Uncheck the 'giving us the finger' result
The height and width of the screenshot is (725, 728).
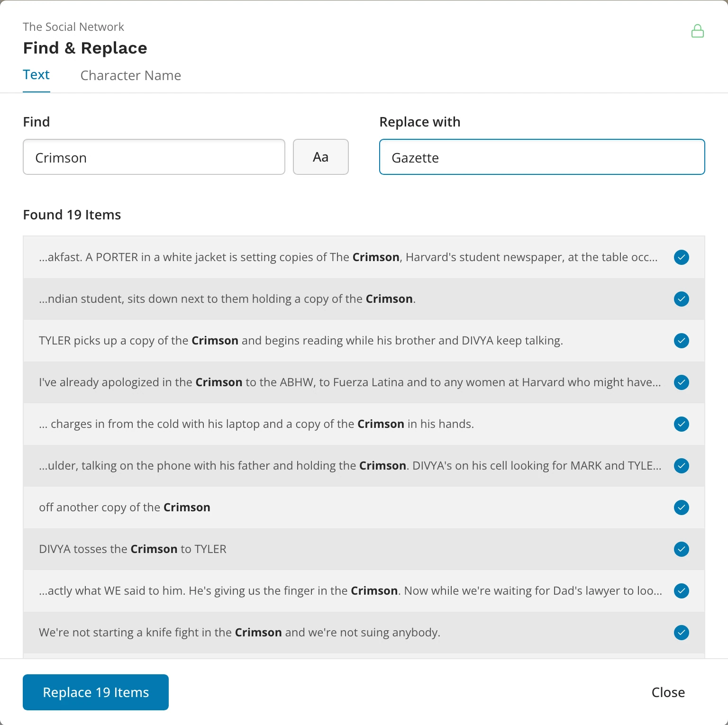coord(682,591)
